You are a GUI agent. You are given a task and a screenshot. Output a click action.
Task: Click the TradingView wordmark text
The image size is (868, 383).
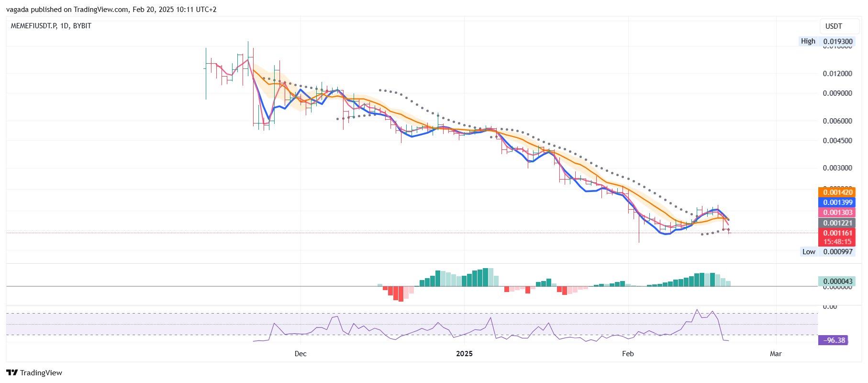(x=41, y=373)
